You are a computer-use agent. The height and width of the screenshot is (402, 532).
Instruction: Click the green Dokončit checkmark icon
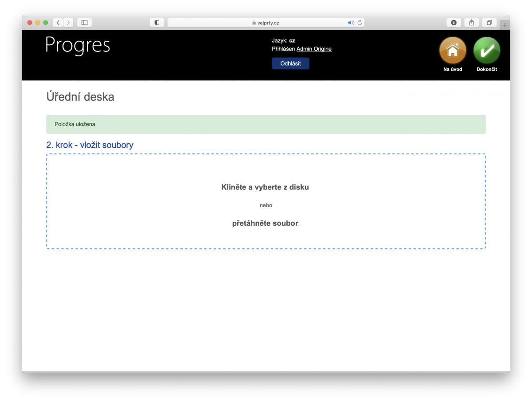tap(486, 51)
